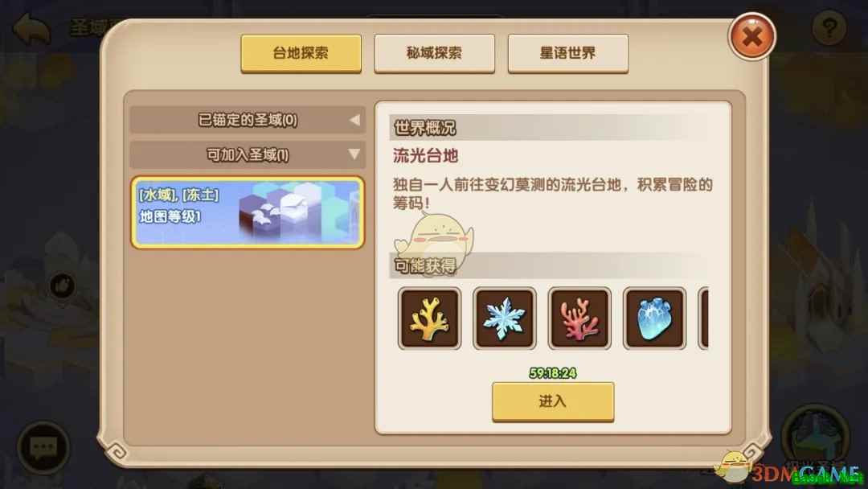This screenshot has width=868, height=489.
Task: Select the yellow coral reward icon
Action: tap(429, 318)
